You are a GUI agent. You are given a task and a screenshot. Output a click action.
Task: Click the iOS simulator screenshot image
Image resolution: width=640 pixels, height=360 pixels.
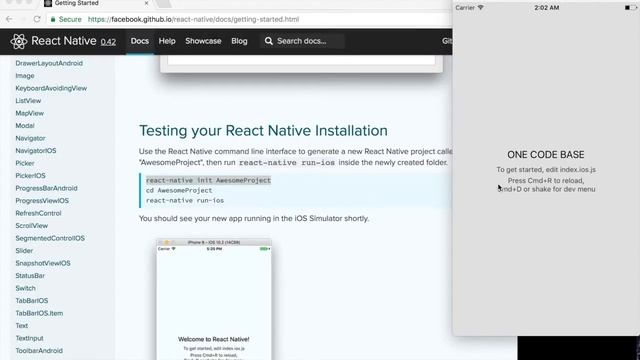click(214, 300)
